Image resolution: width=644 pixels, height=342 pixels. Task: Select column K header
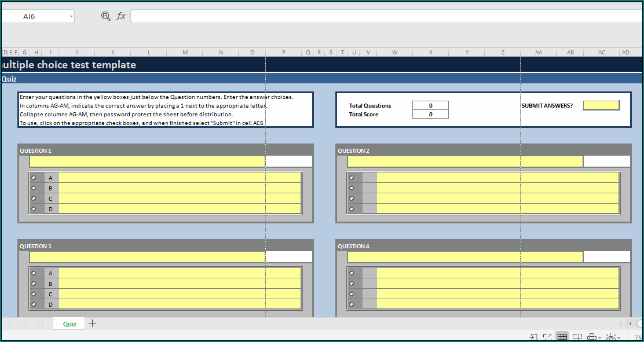tap(112, 53)
